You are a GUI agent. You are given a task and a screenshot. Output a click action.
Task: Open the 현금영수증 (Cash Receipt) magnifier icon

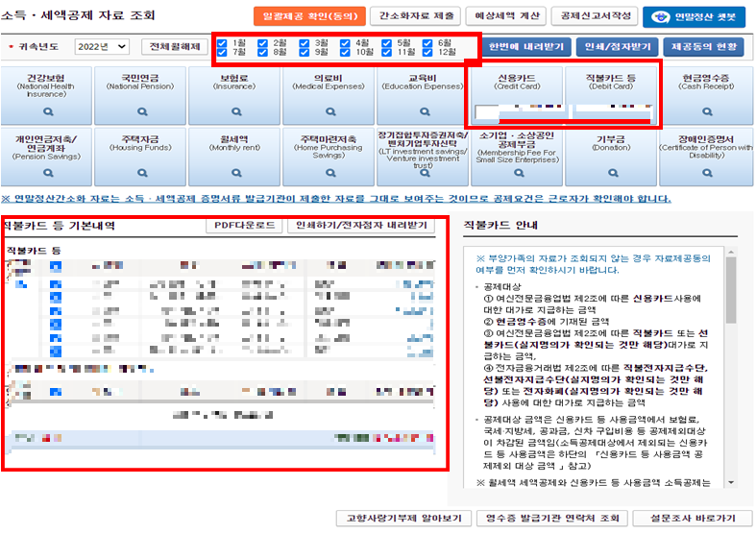(707, 111)
